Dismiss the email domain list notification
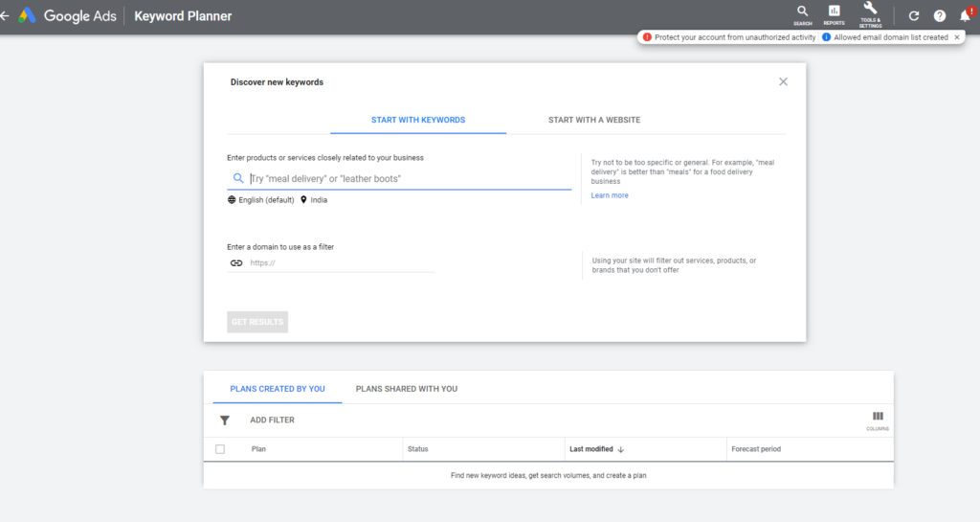 pyautogui.click(x=957, y=37)
